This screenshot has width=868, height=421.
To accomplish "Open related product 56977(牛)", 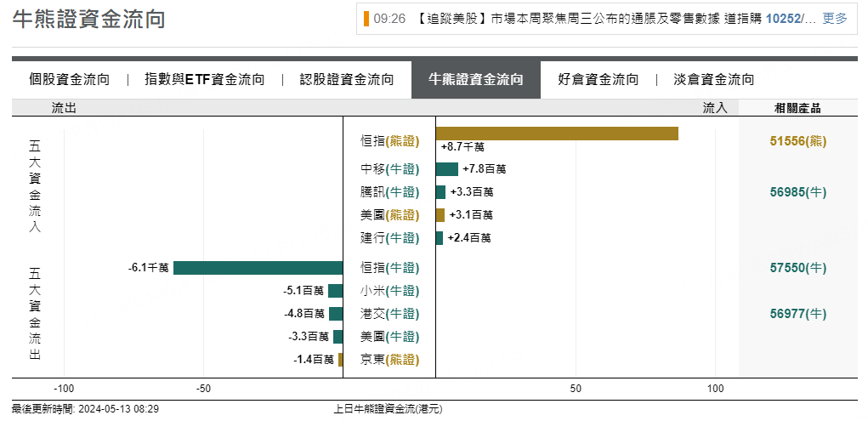I will pyautogui.click(x=798, y=314).
